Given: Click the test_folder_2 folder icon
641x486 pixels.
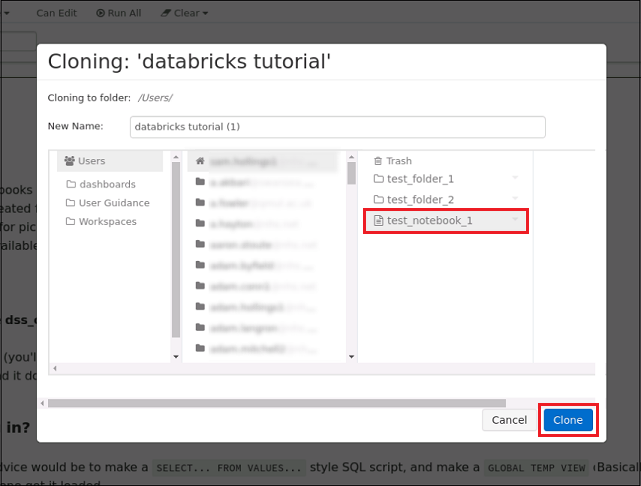Looking at the screenshot, I should (379, 199).
